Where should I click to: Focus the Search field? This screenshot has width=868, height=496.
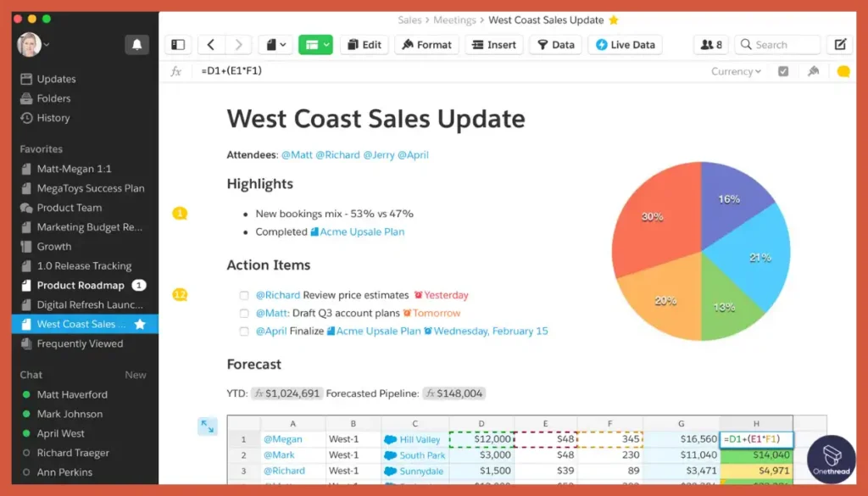point(778,45)
